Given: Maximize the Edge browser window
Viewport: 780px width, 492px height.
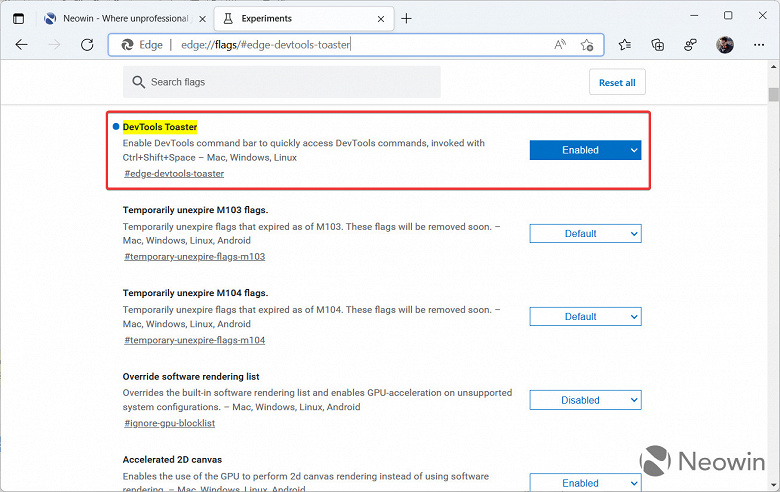Looking at the screenshot, I should [728, 16].
